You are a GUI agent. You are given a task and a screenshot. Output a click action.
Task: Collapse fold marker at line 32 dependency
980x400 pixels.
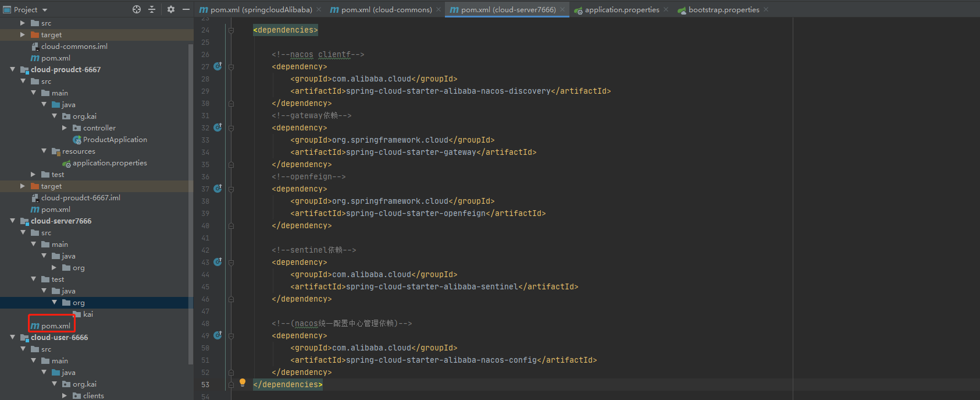(x=231, y=128)
